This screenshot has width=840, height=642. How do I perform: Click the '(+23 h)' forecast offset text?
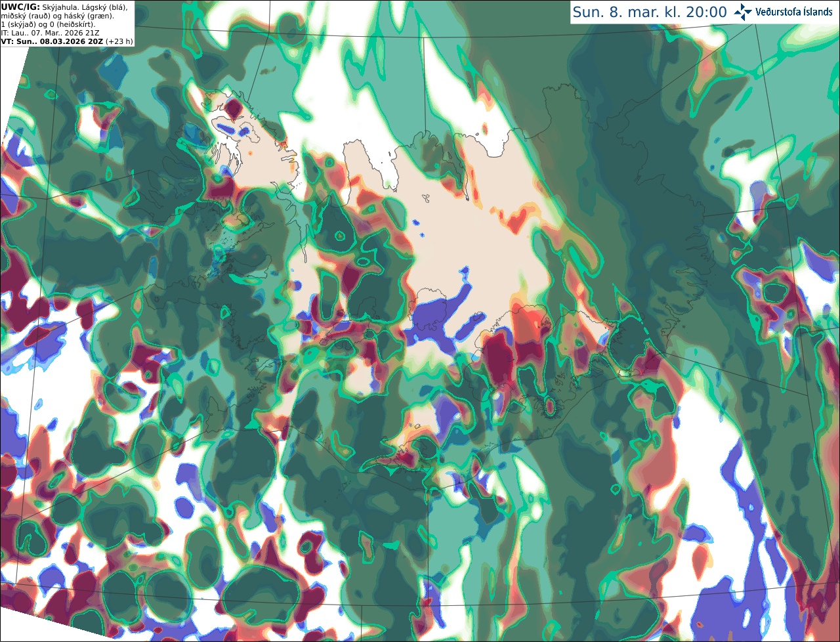(x=119, y=41)
